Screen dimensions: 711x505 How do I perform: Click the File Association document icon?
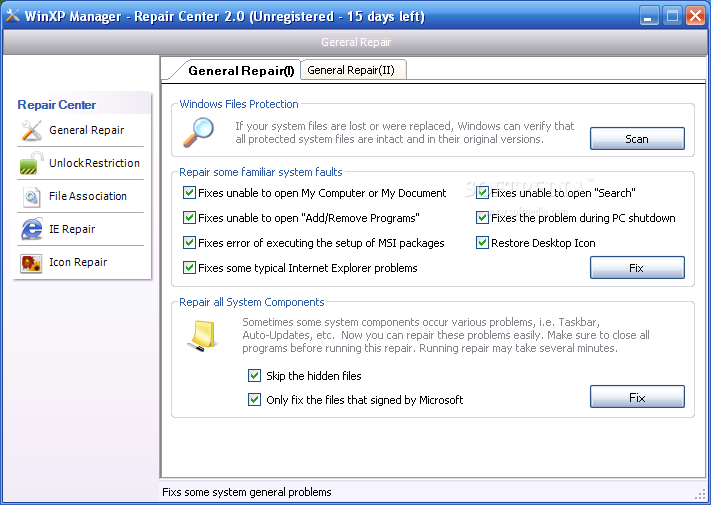point(31,197)
